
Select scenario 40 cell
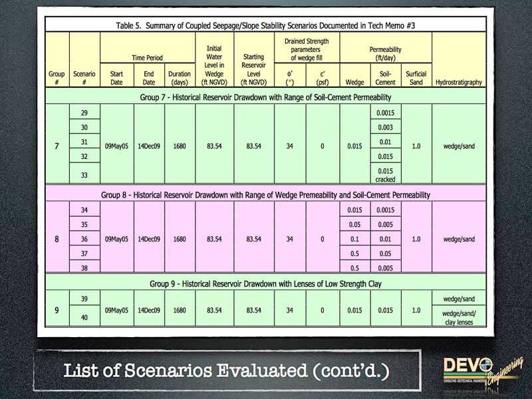click(x=84, y=318)
